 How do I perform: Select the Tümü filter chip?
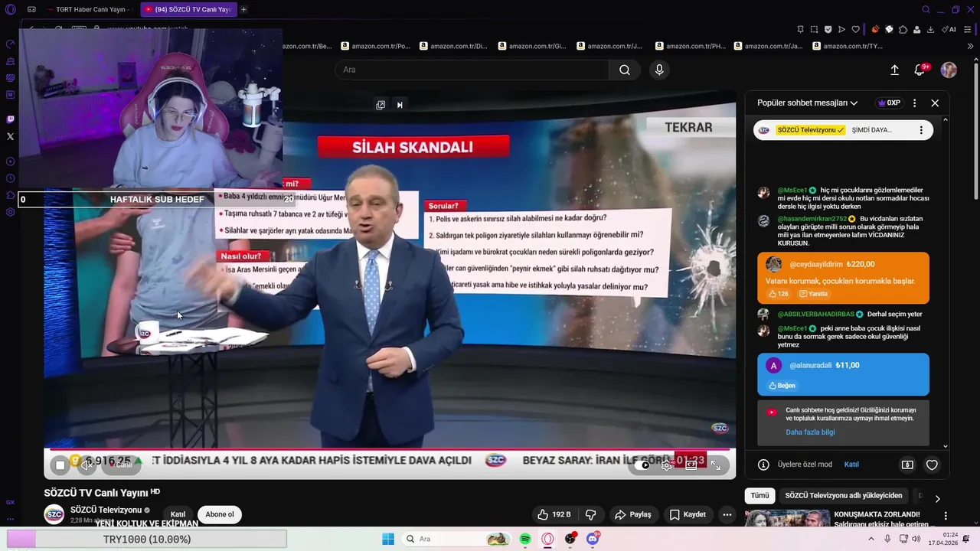coord(759,496)
